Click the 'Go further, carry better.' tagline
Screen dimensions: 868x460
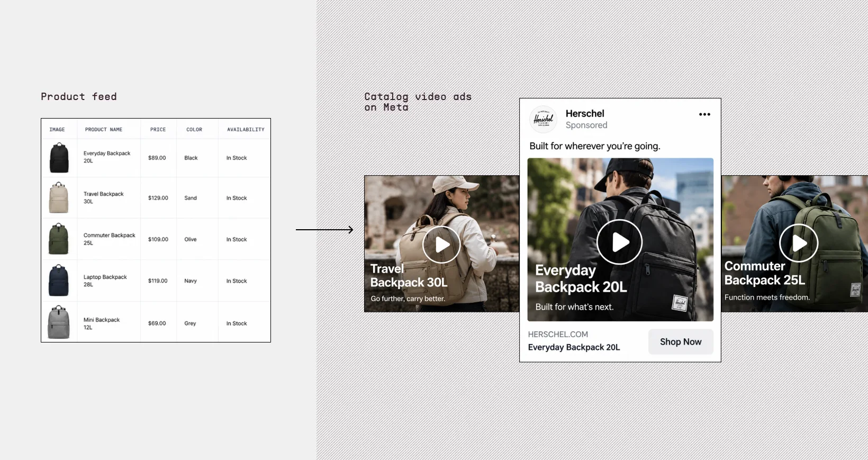coord(408,299)
